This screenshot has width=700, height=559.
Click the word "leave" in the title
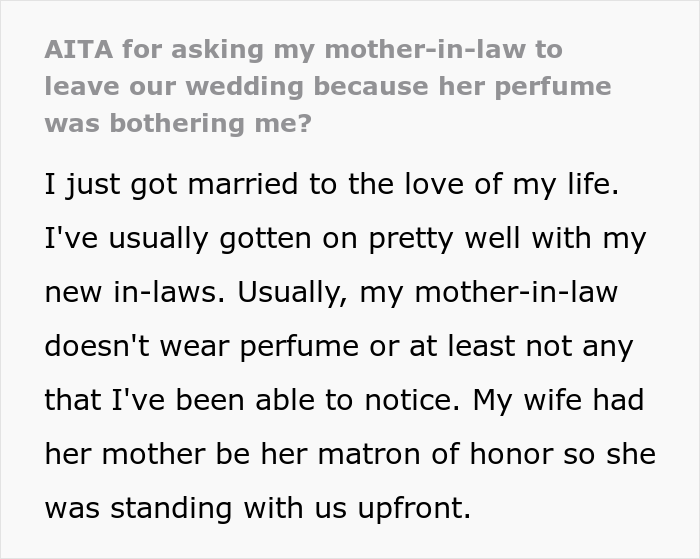tap(78, 86)
